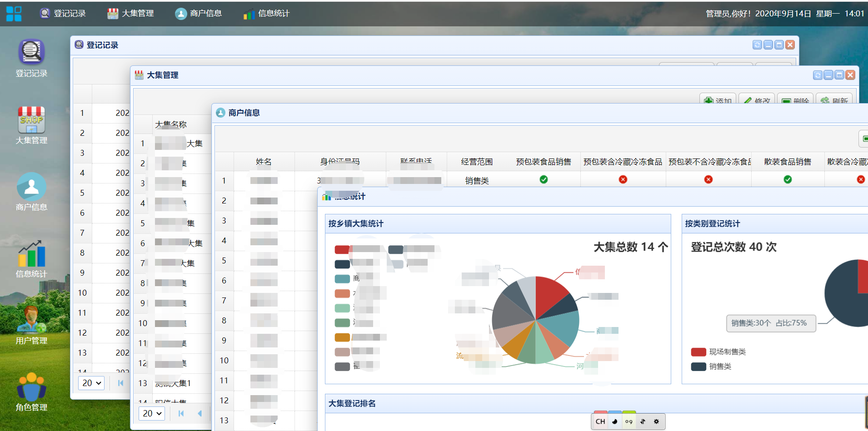Toggle 现场制售类 legend item
Viewport: 868px width, 431px height.
[718, 352]
